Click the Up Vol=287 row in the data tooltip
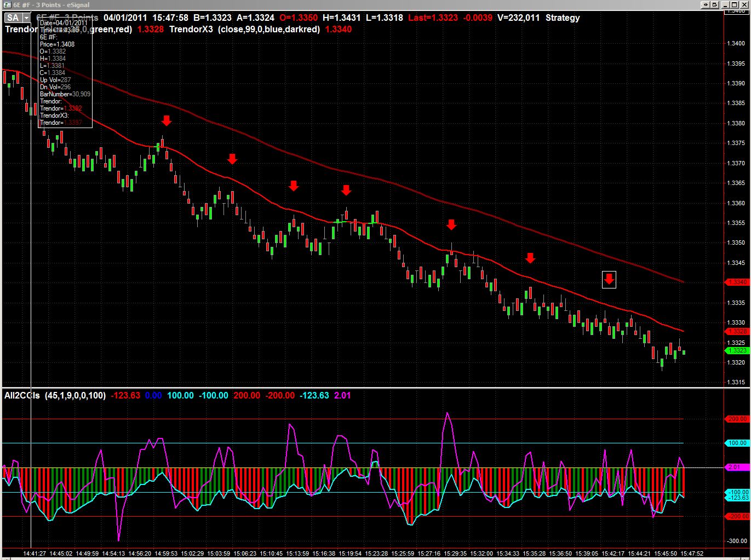The width and height of the screenshot is (751, 560). pos(55,80)
